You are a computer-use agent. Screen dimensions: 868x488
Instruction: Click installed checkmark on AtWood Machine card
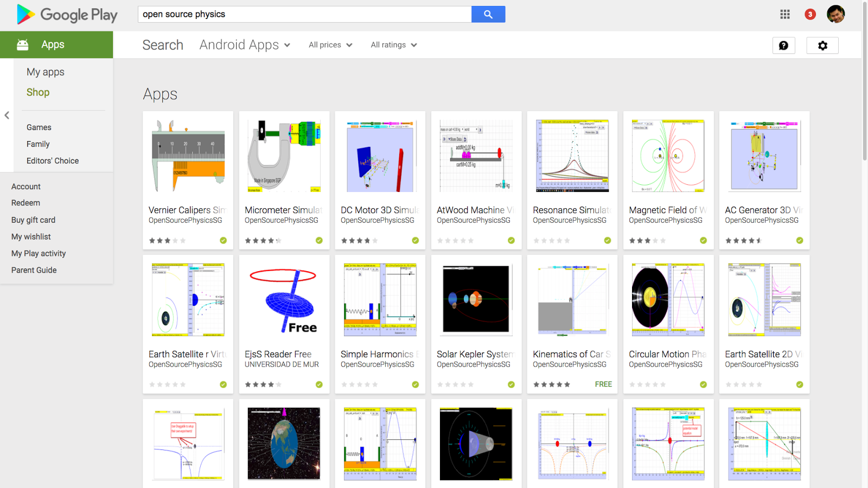click(511, 240)
